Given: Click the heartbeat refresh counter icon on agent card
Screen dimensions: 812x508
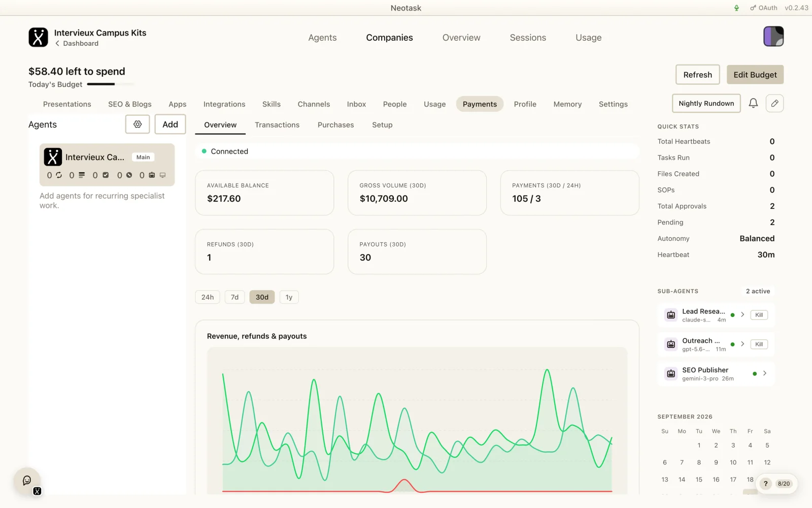Looking at the screenshot, I should (x=59, y=175).
